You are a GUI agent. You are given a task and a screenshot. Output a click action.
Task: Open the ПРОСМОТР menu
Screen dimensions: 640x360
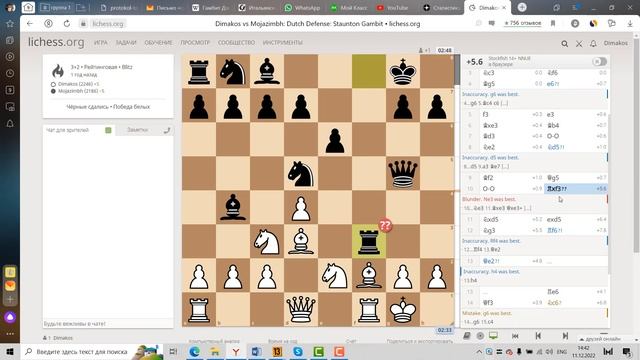click(x=195, y=42)
